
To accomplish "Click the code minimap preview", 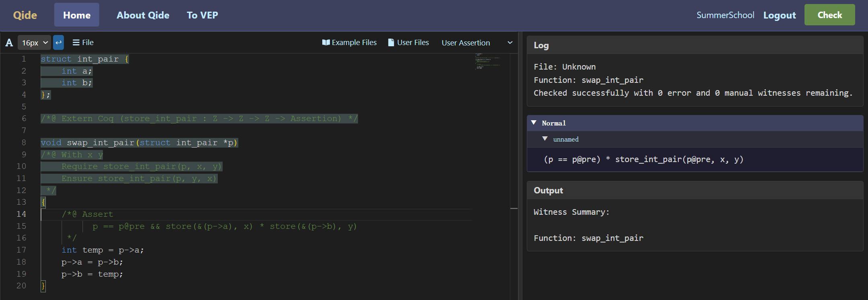I will [x=487, y=62].
